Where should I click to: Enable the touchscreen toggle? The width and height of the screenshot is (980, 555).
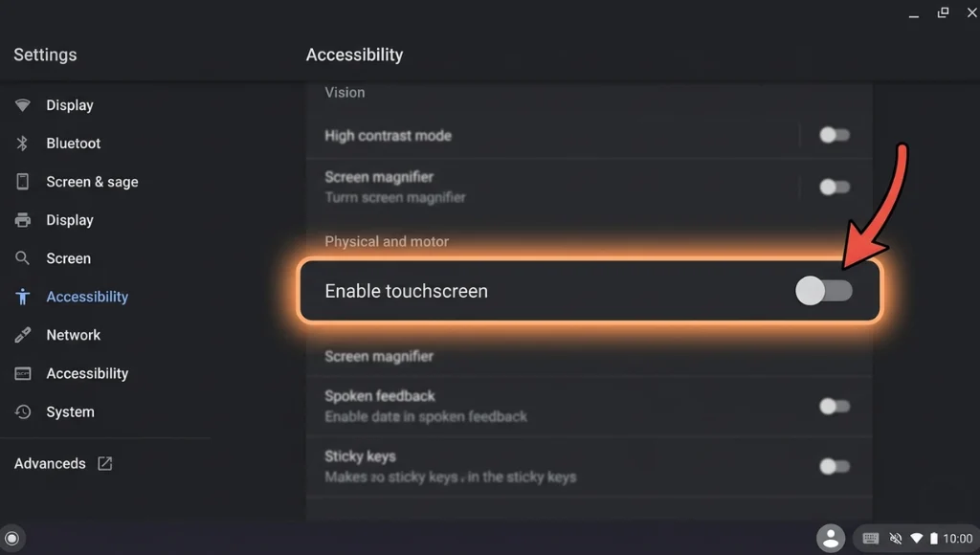[x=824, y=290]
